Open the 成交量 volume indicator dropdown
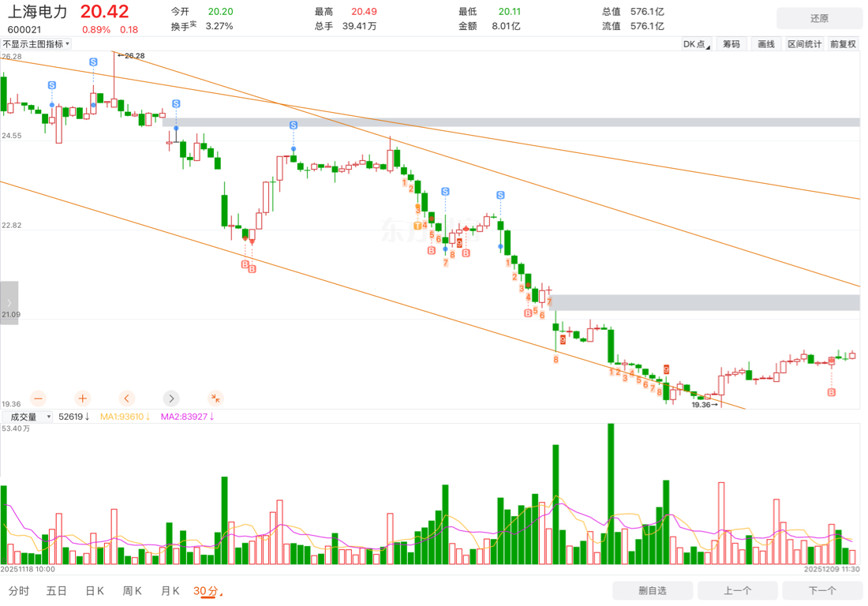The image size is (868, 606). click(x=28, y=417)
